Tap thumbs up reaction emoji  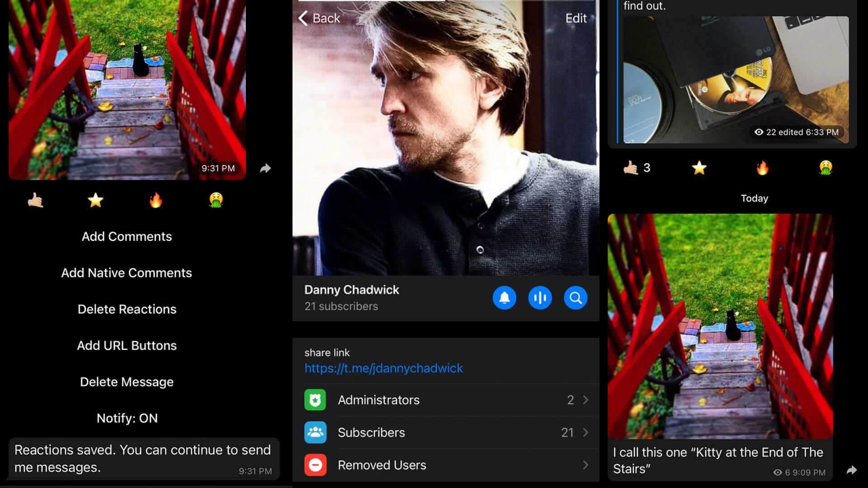36,200
